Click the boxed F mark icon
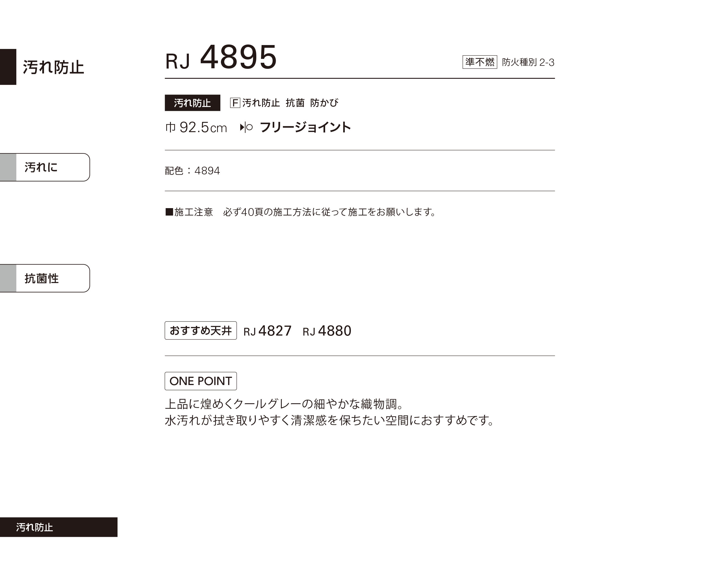Image resolution: width=728 pixels, height=581 pixels. click(235, 103)
